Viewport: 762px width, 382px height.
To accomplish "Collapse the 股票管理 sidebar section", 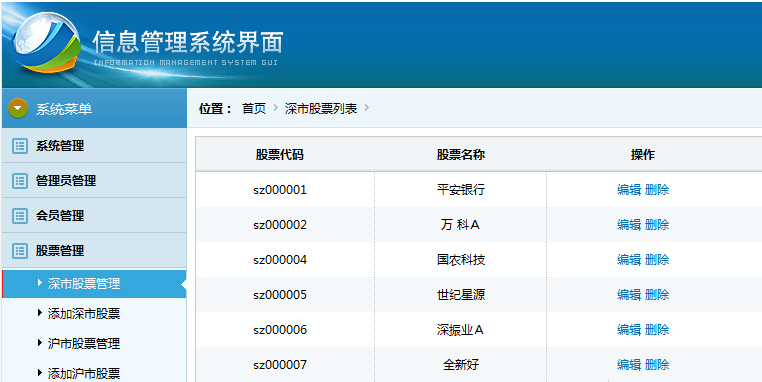I will [94, 251].
